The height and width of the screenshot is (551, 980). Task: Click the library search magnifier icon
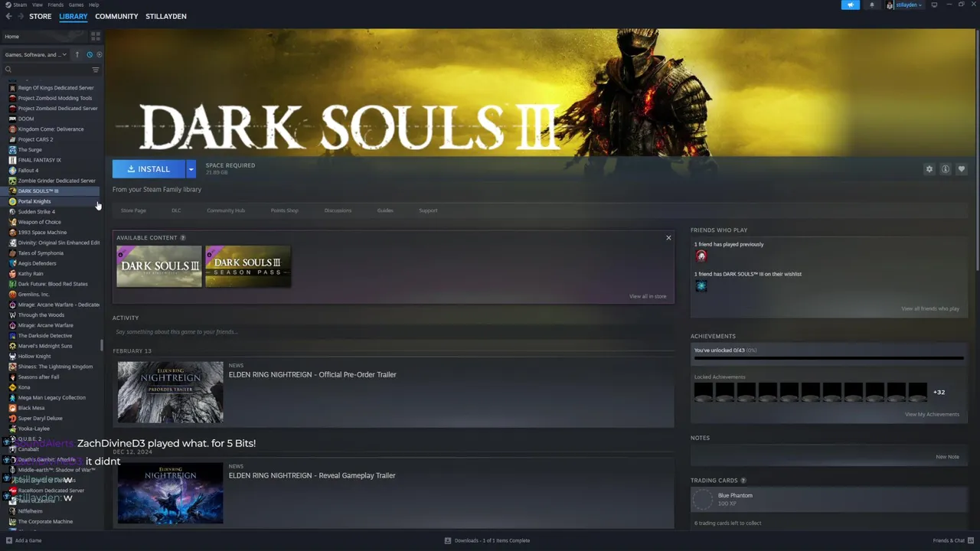click(x=8, y=70)
